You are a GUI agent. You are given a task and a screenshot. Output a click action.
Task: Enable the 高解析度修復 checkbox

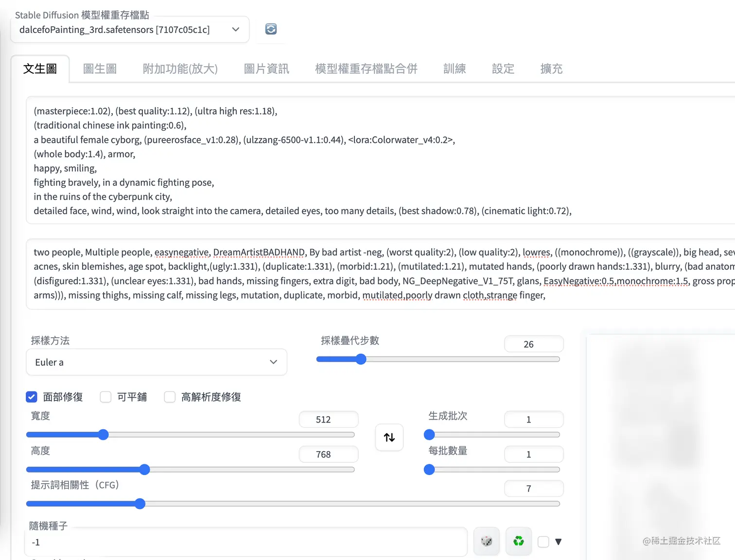click(170, 397)
